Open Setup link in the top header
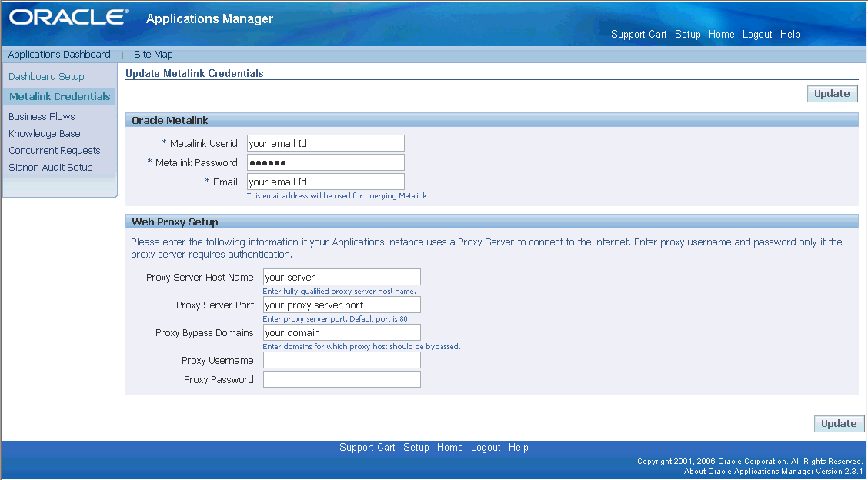The image size is (868, 480). coord(687,35)
